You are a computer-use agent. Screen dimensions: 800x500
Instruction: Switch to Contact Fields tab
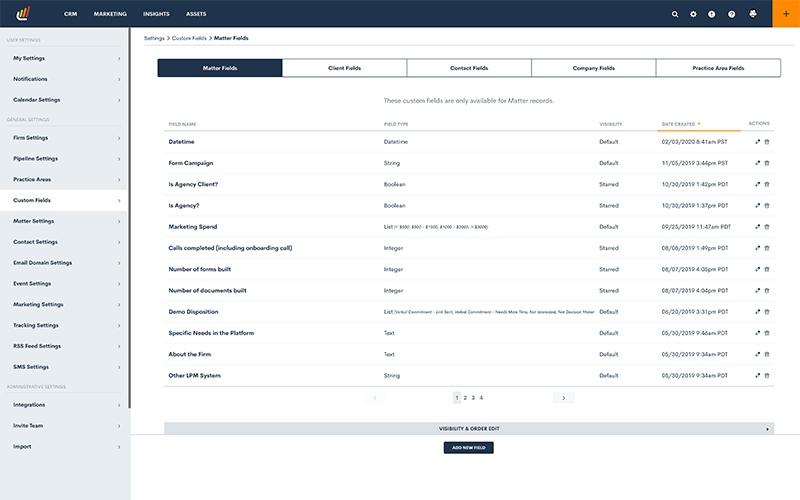[469, 68]
